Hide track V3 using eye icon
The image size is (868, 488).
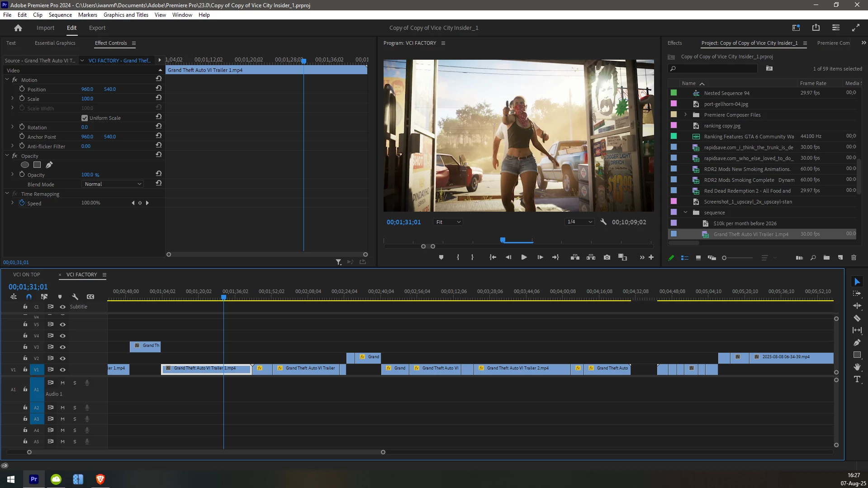63,347
